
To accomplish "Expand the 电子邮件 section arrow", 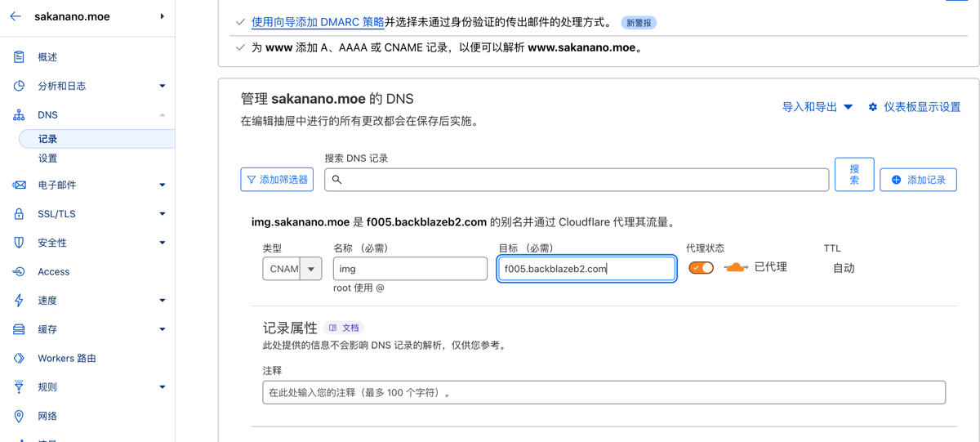I will [x=162, y=185].
